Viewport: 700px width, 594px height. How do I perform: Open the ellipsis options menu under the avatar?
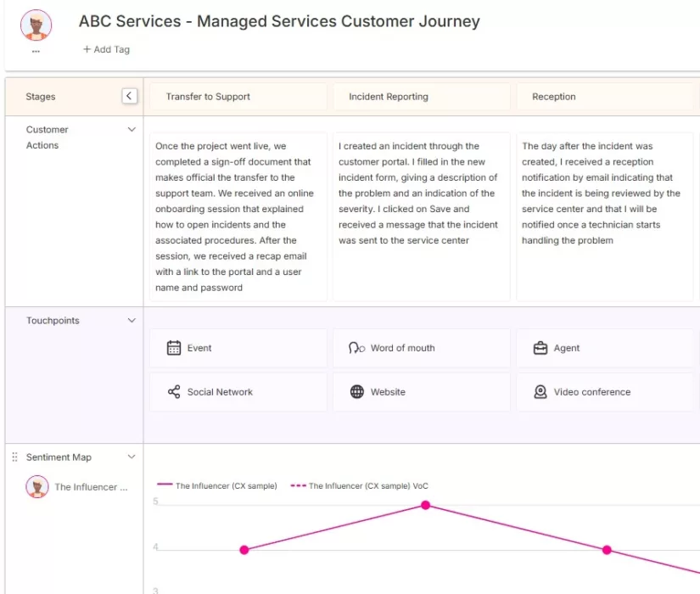pyautogui.click(x=35, y=52)
